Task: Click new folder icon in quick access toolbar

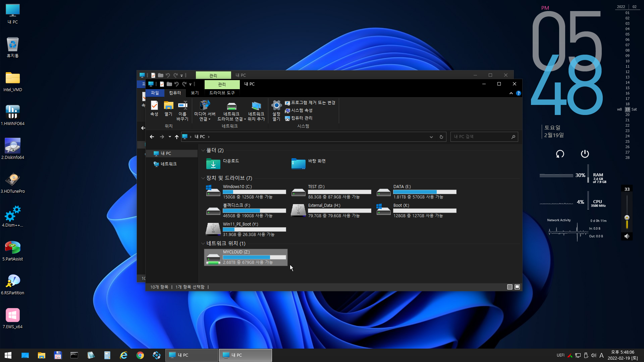Action: (x=169, y=84)
